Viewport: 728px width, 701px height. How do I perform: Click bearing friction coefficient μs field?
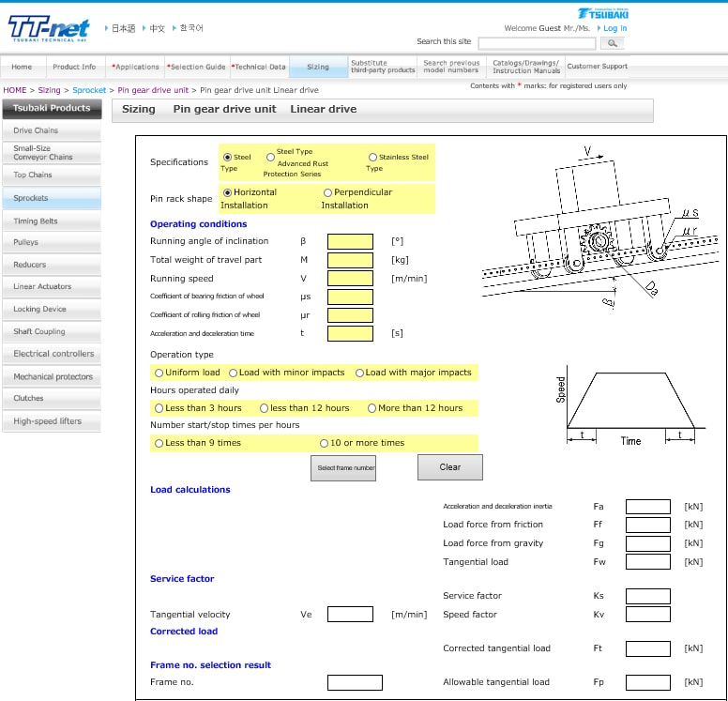[350, 297]
